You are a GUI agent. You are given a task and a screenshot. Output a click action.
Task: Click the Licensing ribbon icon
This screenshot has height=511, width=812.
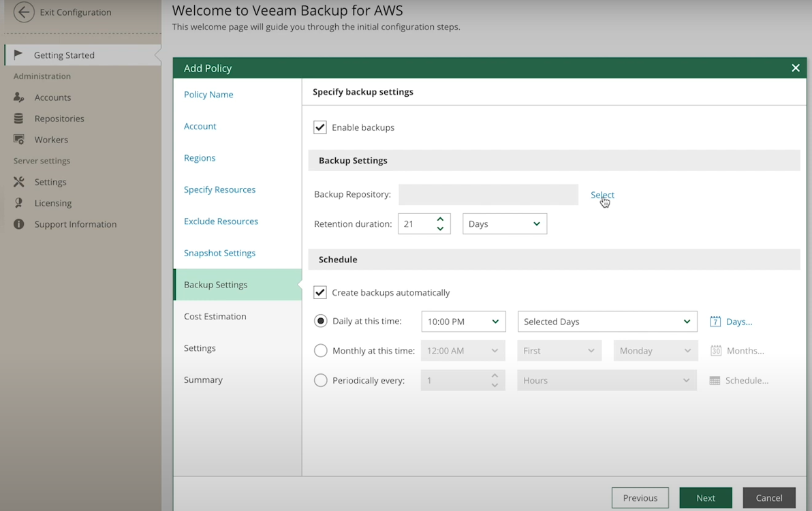(x=19, y=203)
